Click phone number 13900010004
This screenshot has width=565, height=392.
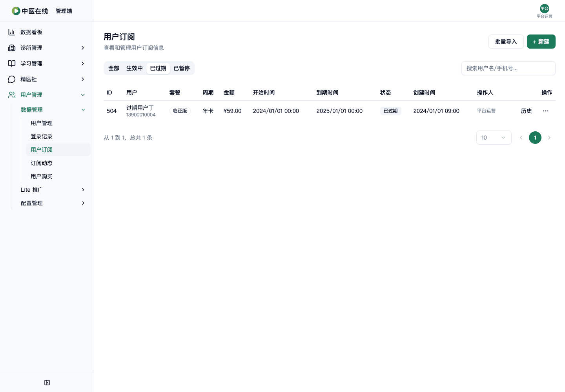[x=141, y=115]
